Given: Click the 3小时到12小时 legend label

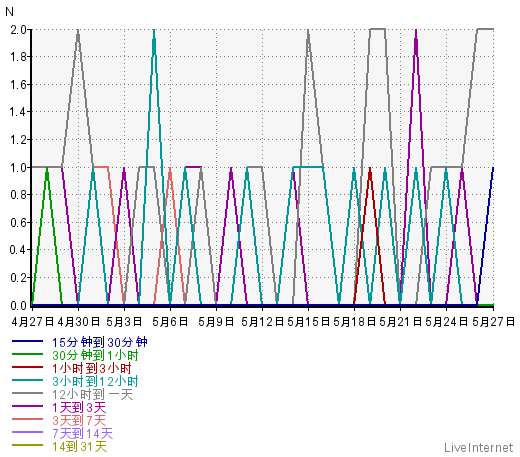Looking at the screenshot, I should click(95, 381).
